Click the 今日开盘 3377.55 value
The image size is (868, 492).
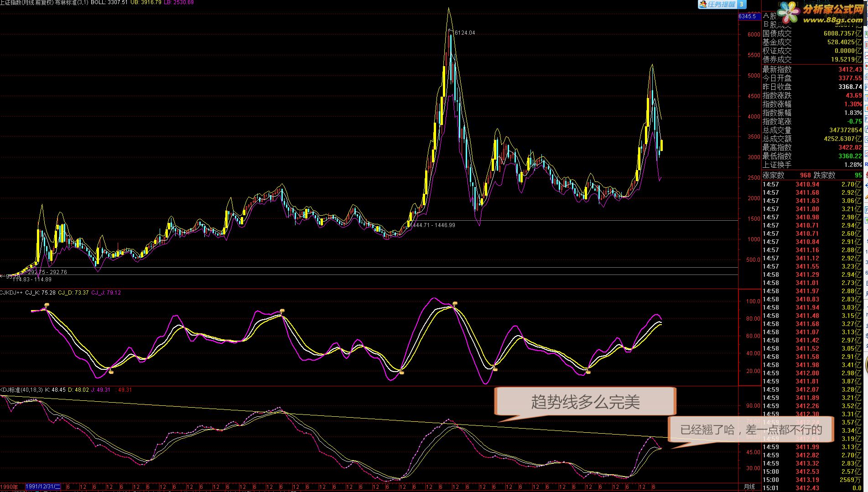850,78
